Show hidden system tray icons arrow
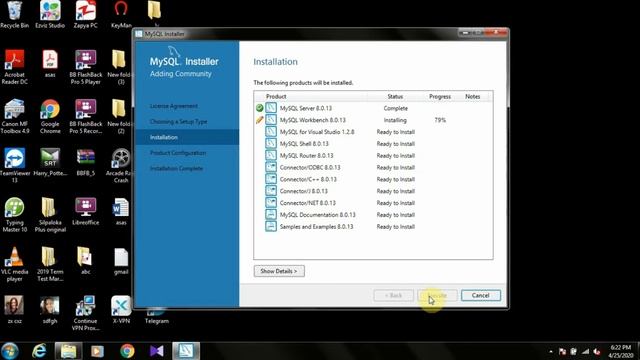The image size is (640, 360). tap(551, 351)
